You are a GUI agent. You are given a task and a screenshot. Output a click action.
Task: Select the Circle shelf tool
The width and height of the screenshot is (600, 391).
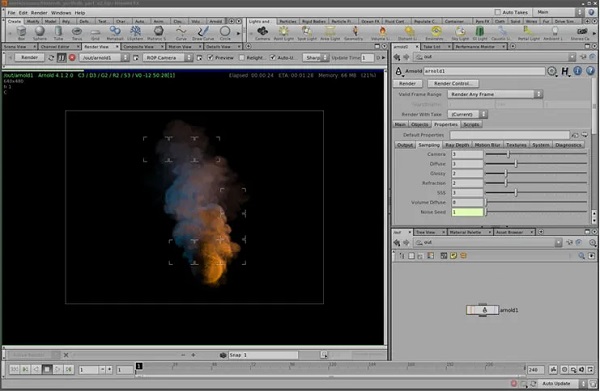(225, 33)
